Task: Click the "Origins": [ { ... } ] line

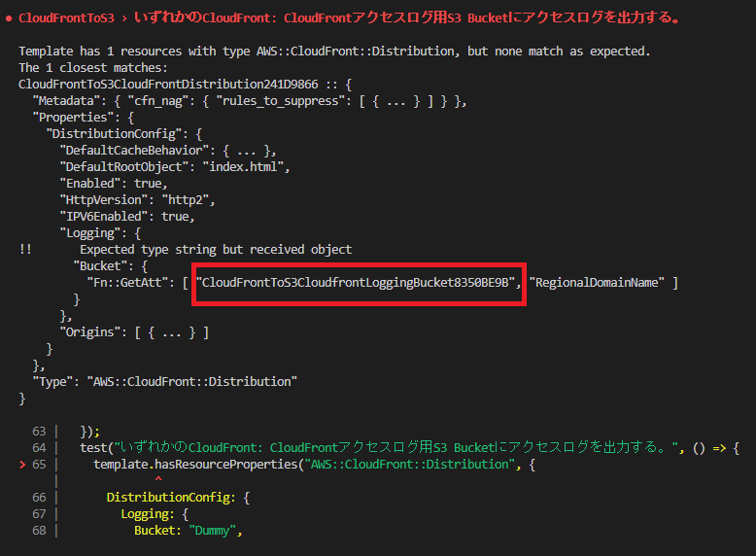Action: click(134, 332)
